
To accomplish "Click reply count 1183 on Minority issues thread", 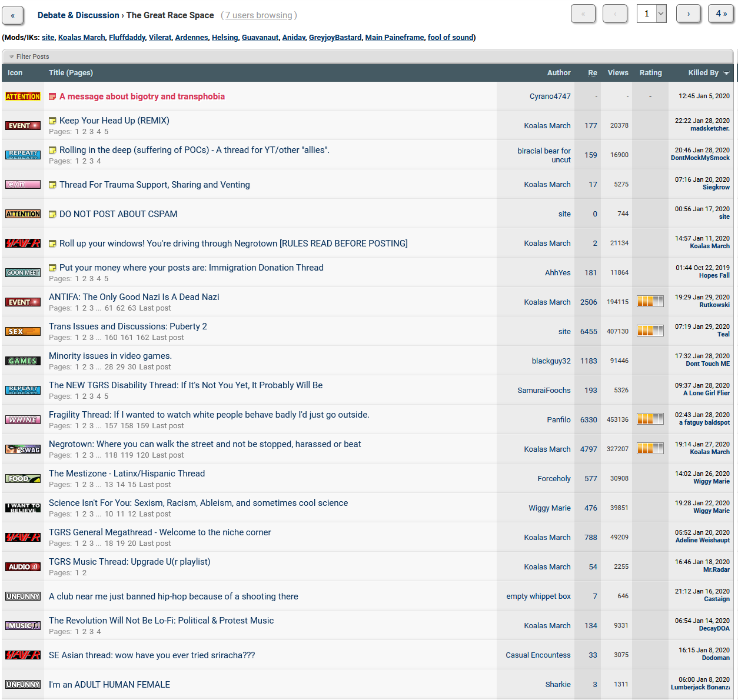I will (x=589, y=361).
